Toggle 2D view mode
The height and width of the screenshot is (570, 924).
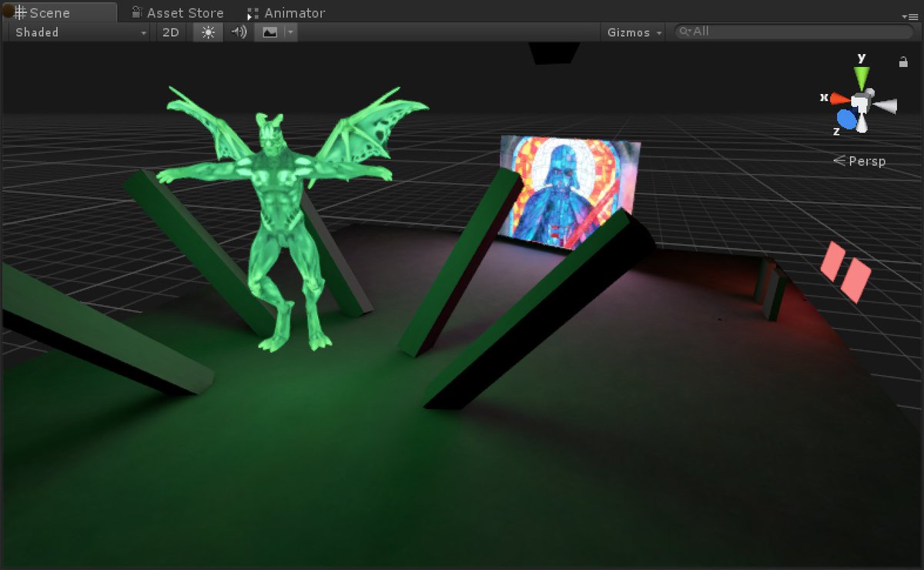pos(171,32)
